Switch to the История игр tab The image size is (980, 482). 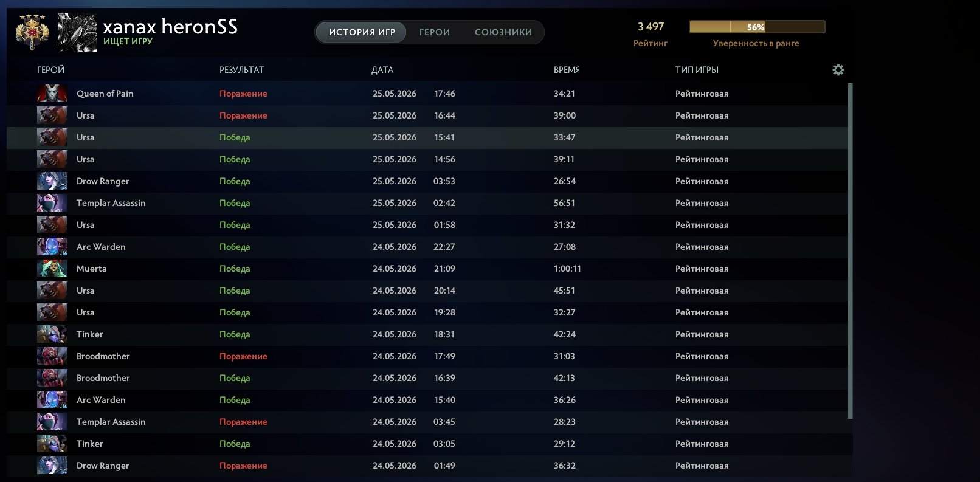pos(362,32)
